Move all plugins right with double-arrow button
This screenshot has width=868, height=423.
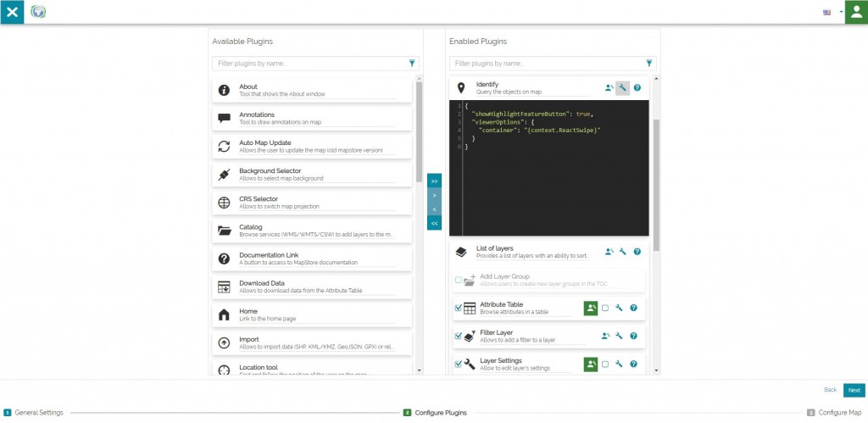click(434, 181)
